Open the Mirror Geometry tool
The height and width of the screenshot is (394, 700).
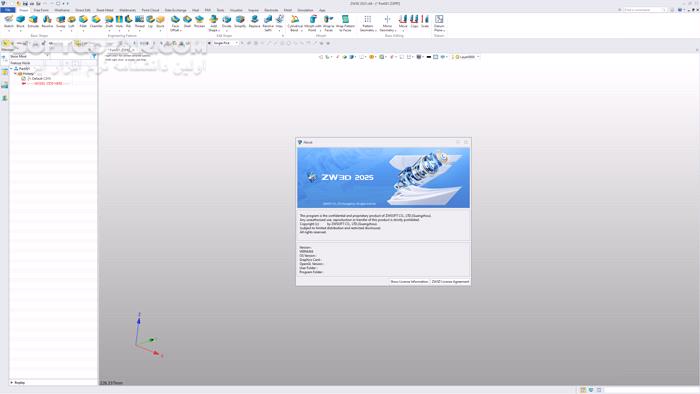coord(387,23)
